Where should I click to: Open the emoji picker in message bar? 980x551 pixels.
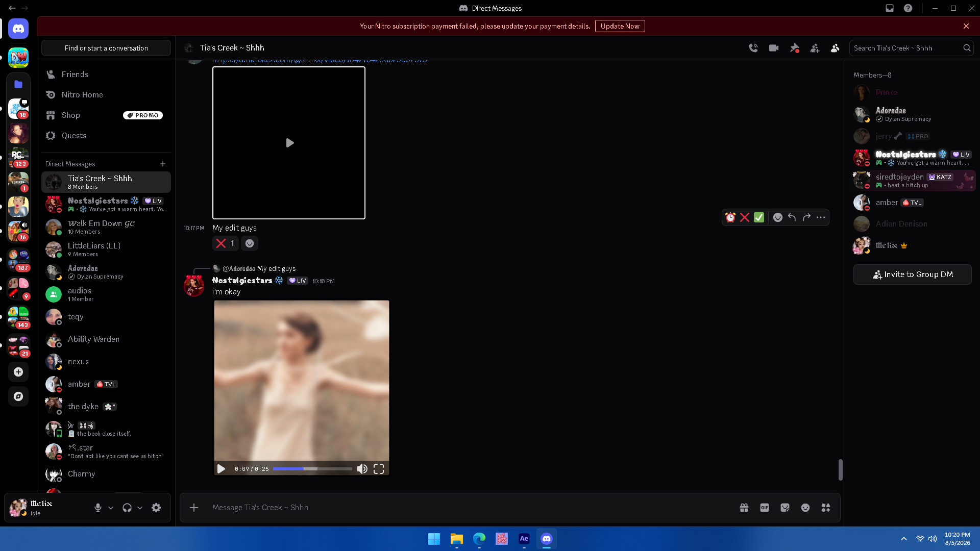(x=805, y=508)
